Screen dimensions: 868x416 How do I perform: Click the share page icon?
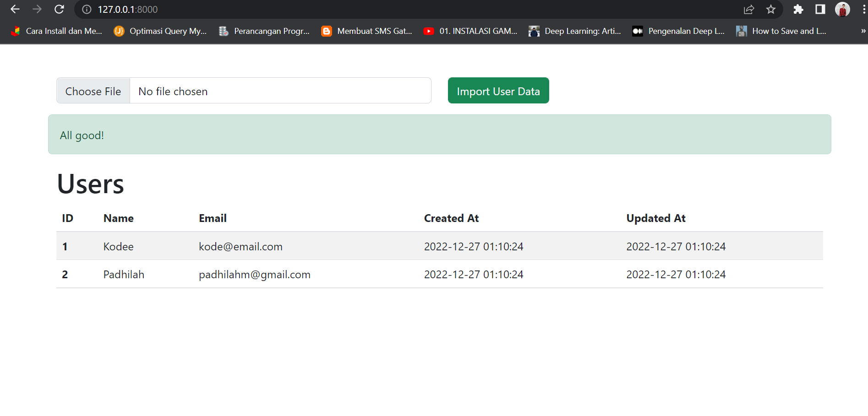pyautogui.click(x=749, y=9)
